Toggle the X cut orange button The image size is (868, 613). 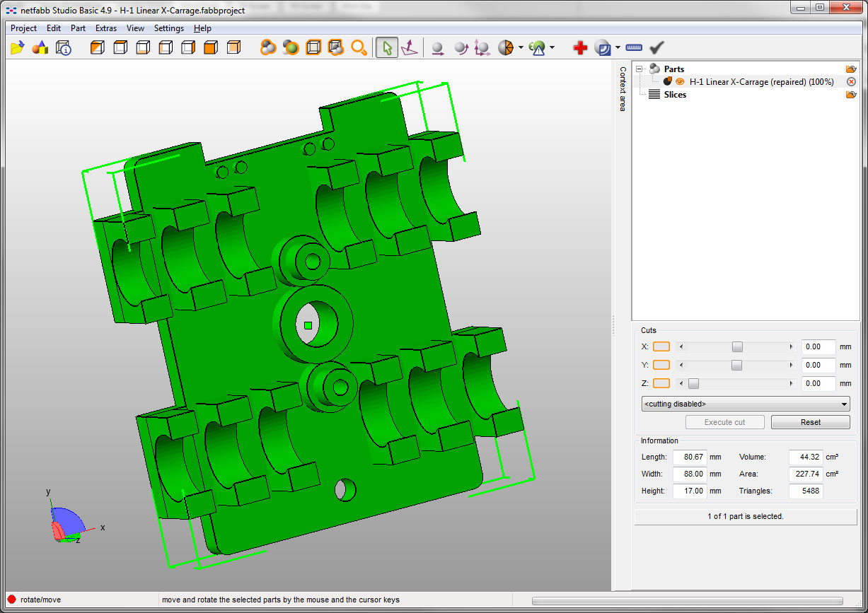pos(661,346)
